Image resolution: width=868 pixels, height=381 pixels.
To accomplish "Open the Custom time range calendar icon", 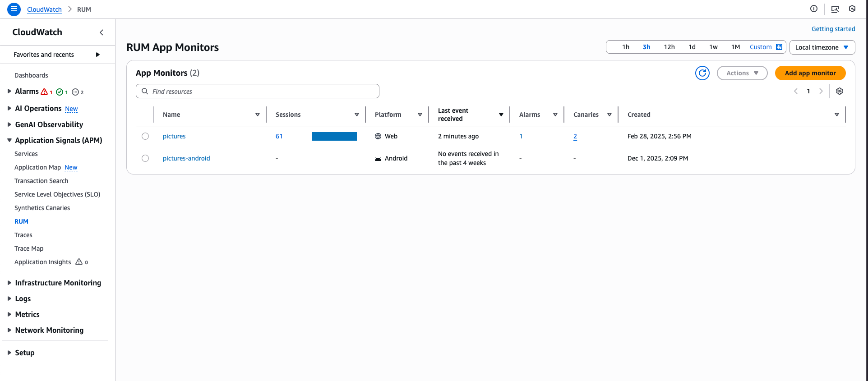I will point(779,47).
